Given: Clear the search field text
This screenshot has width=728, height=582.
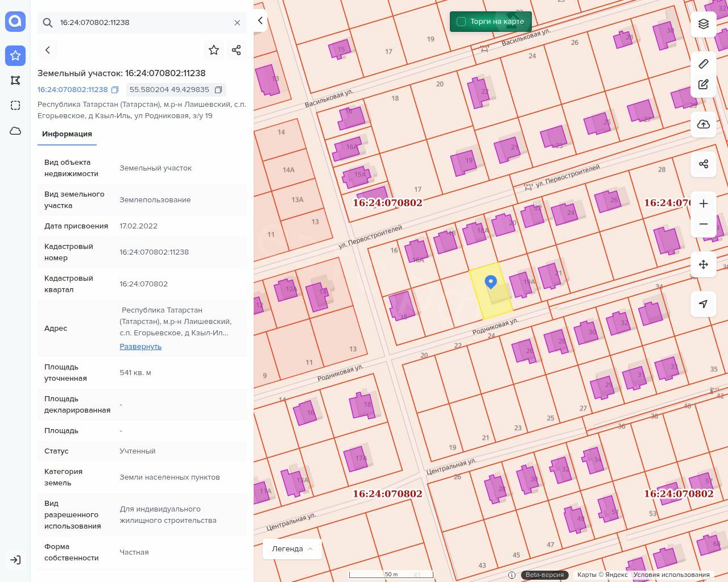Looking at the screenshot, I should point(237,23).
